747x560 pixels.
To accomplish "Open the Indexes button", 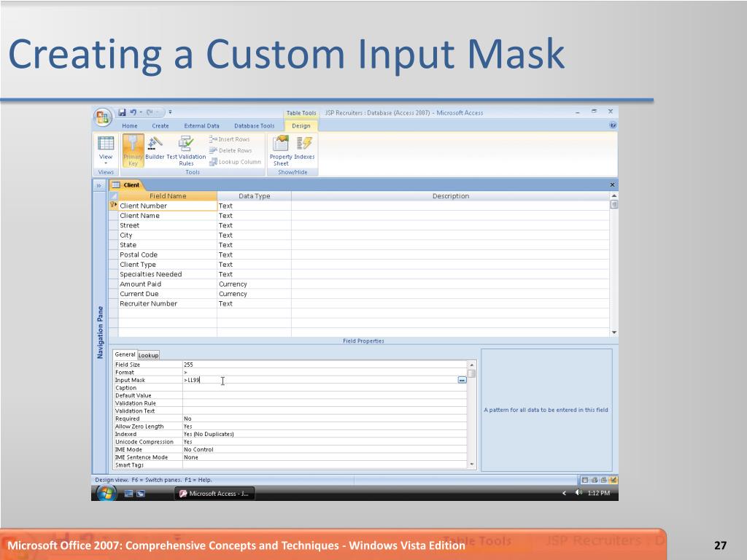I will [304, 148].
